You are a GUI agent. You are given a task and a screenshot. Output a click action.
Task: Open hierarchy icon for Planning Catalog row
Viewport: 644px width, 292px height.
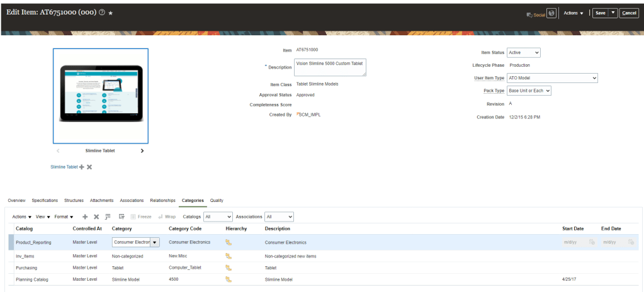[229, 279]
